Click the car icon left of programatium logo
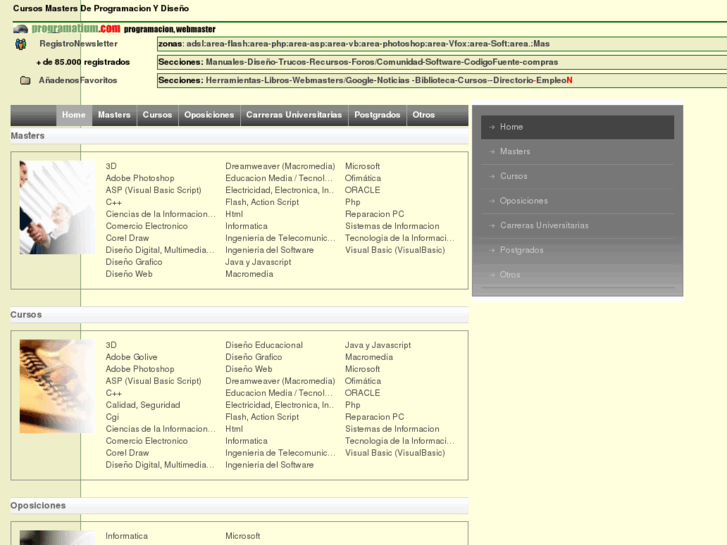This screenshot has height=545, width=727. pyautogui.click(x=20, y=29)
